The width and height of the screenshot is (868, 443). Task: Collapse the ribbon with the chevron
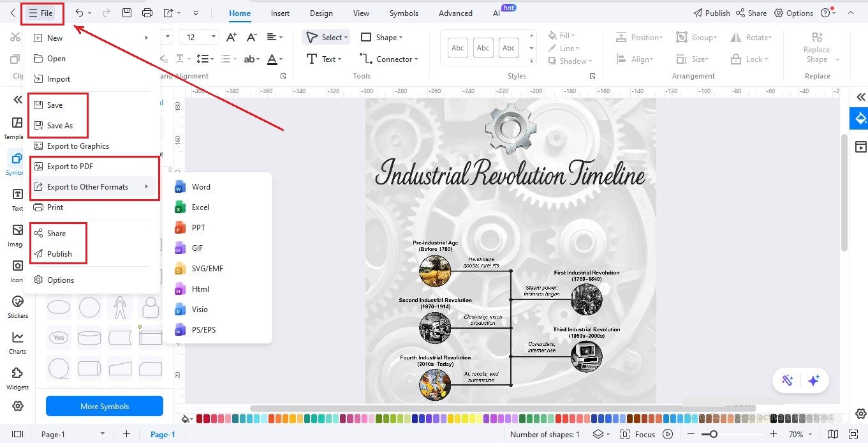coord(850,13)
